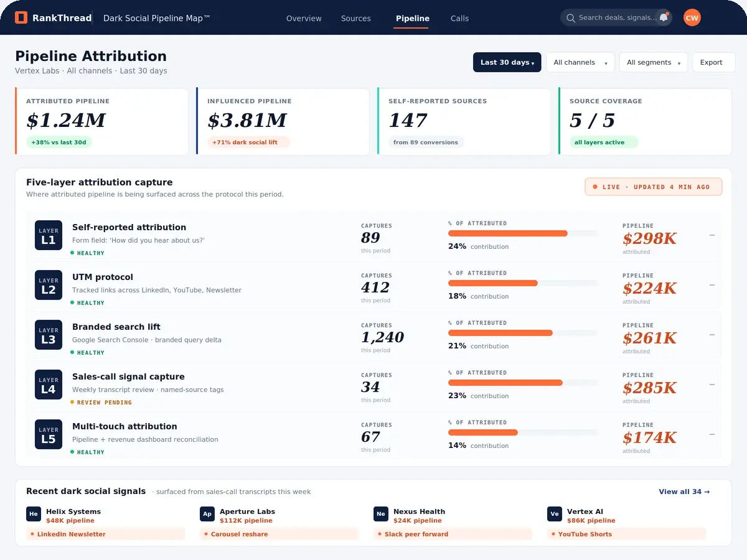Click the Ve icon for Vertex AI

click(555, 514)
